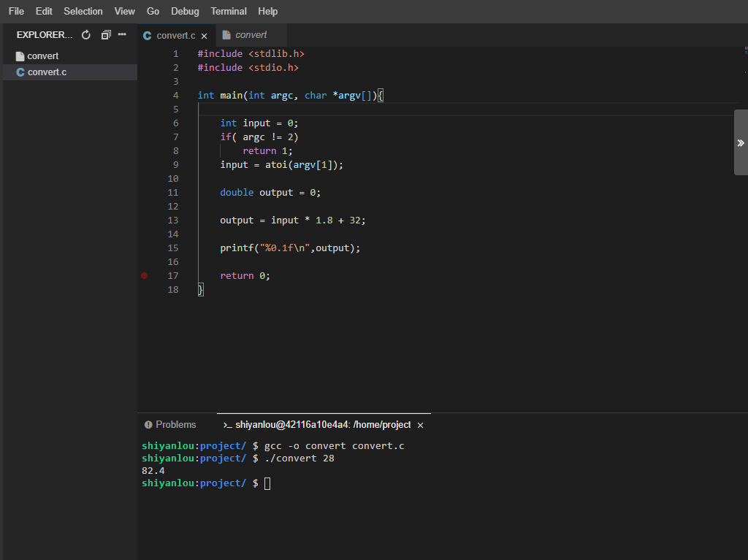Click the C file icon beside convert.c in Explorer
Viewport: 748px width, 560px height.
tap(20, 72)
